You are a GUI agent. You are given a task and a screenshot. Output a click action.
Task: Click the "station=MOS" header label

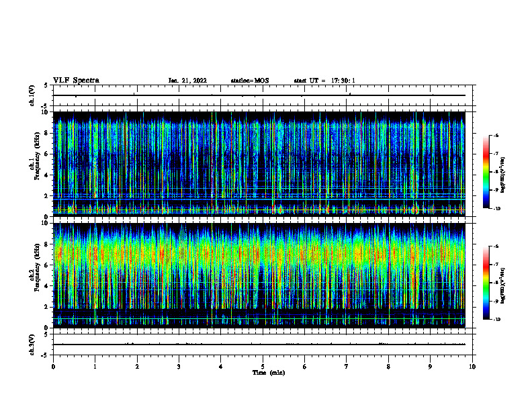click(x=250, y=81)
